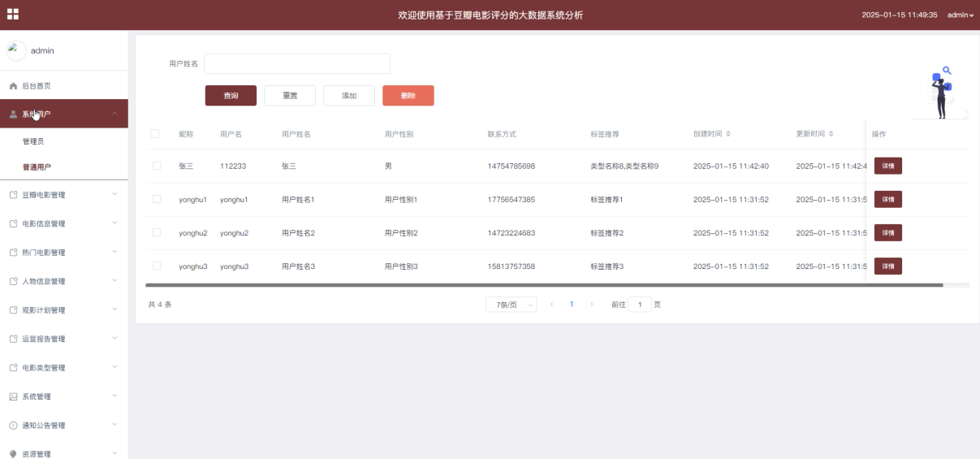Click the 前往 page number input
980x459 pixels.
640,305
